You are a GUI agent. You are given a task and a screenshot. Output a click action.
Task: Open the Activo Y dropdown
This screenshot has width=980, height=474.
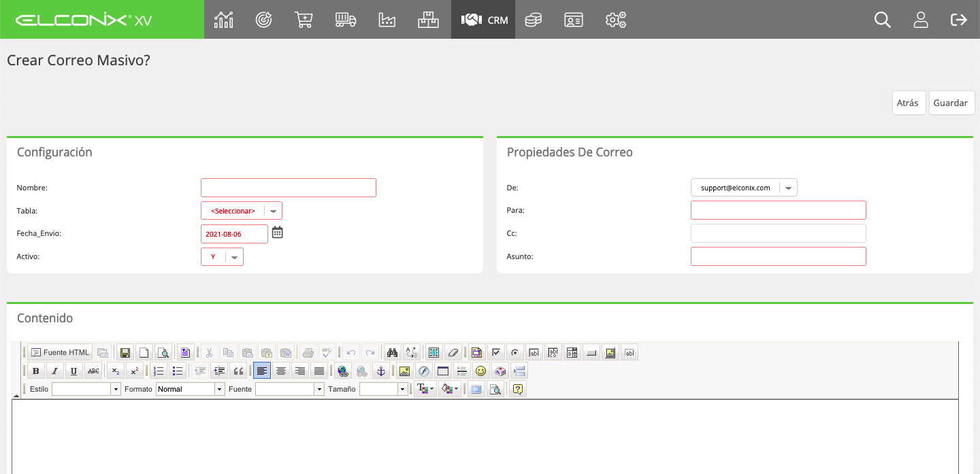222,257
